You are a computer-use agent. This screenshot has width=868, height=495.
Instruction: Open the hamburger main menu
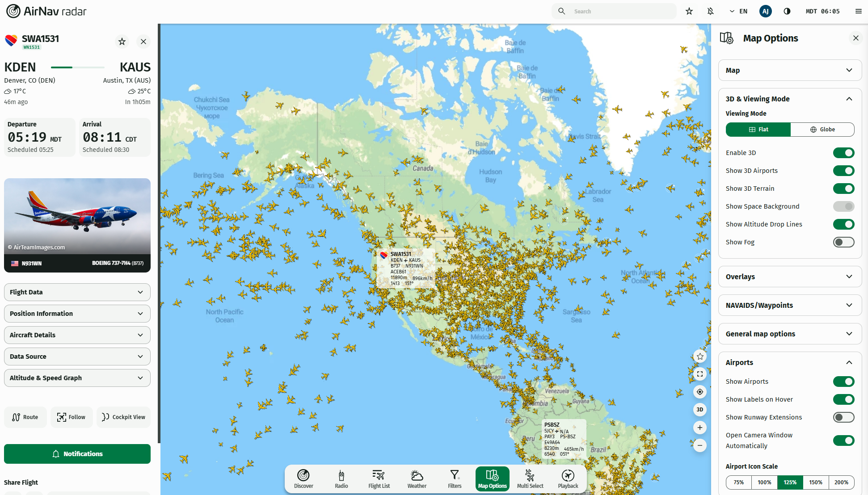click(859, 11)
